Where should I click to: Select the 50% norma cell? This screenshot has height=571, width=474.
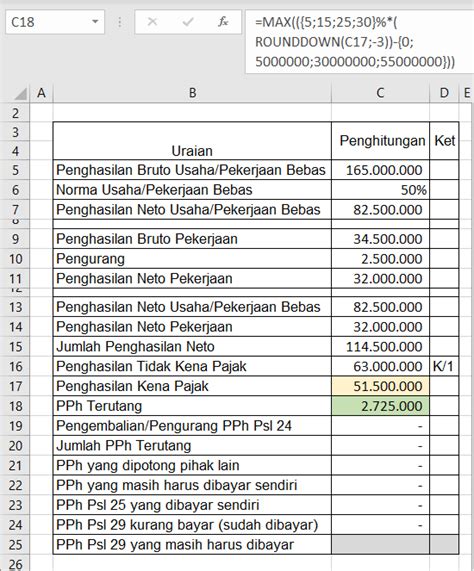coord(380,190)
